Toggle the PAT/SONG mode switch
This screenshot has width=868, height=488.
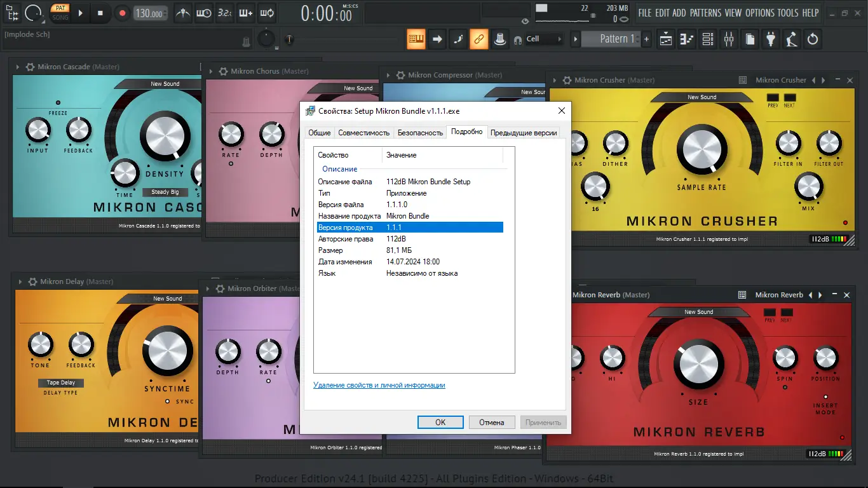[60, 13]
